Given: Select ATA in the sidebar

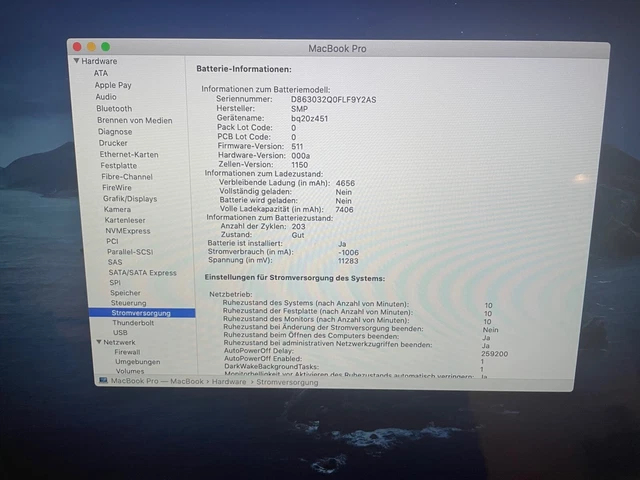Looking at the screenshot, I should [101, 73].
